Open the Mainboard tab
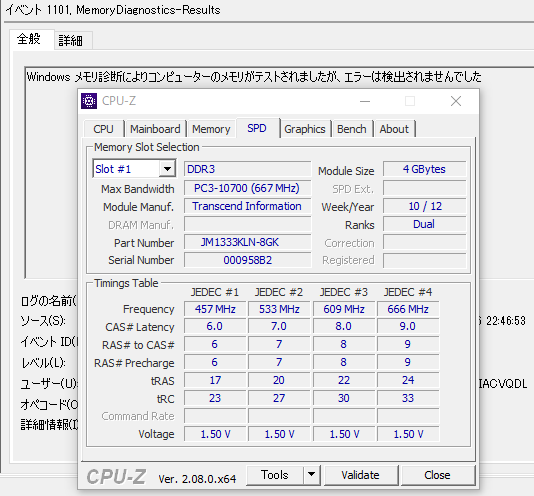 155,129
